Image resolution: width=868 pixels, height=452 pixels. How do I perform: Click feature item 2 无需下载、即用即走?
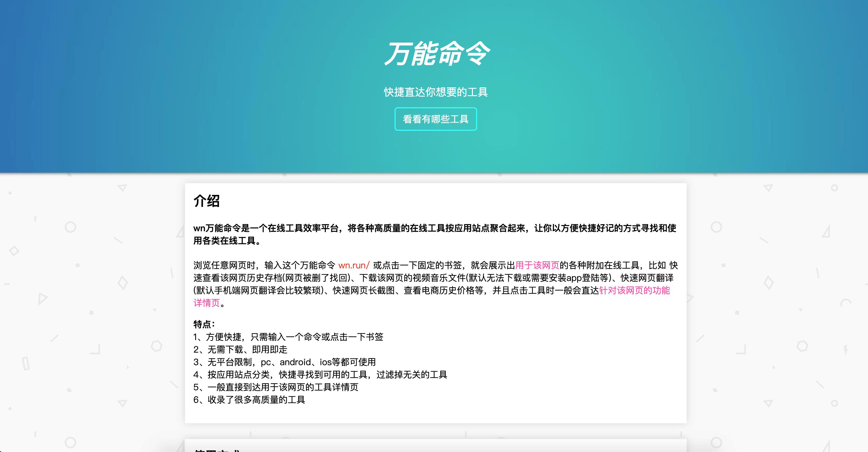point(240,349)
